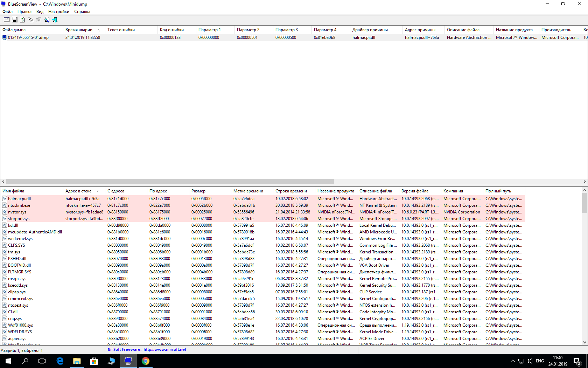588x368 pixels.
Task: Select the Wdf01000.sys row
Action: point(262,325)
